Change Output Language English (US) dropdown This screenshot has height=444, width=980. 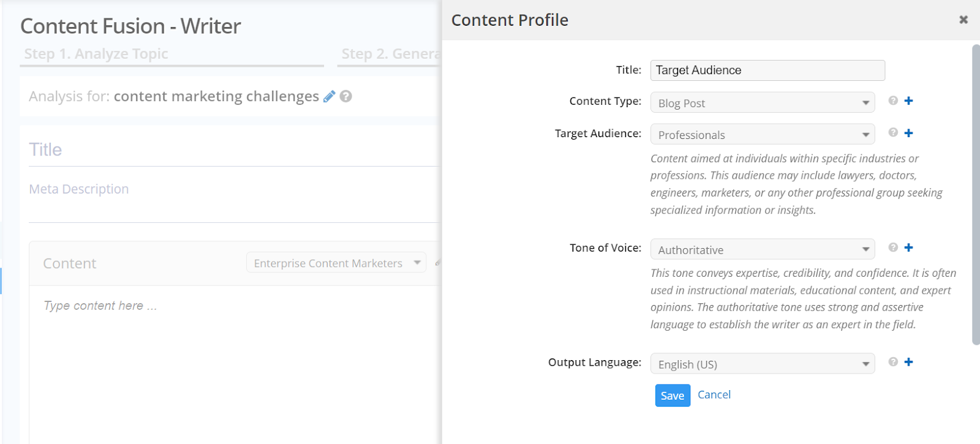763,364
